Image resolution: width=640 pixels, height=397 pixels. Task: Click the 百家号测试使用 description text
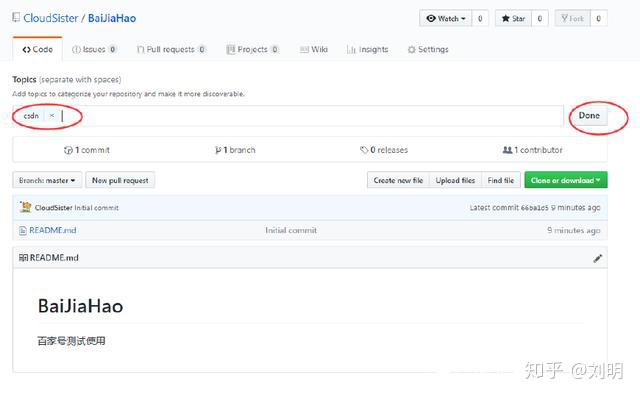click(x=71, y=341)
